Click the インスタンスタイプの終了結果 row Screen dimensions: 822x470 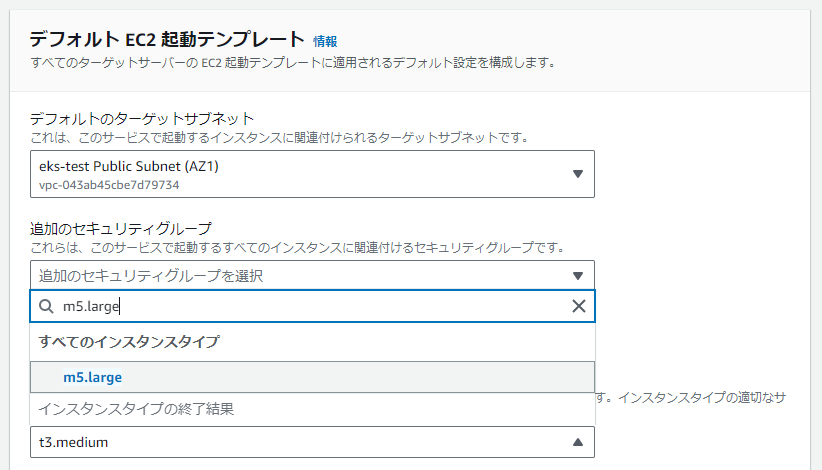(x=136, y=408)
